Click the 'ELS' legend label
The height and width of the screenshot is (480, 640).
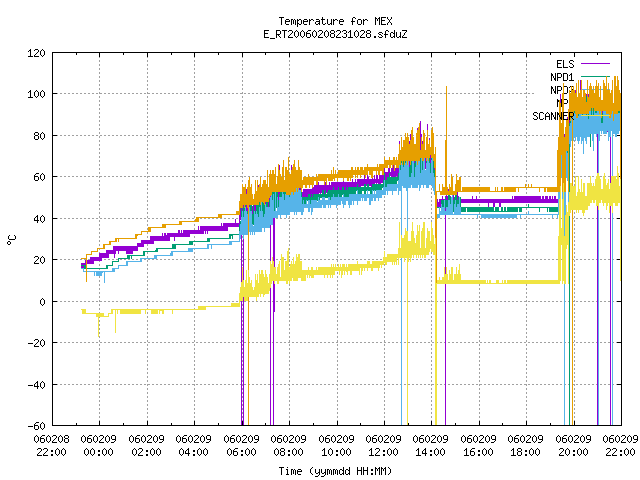[565, 64]
